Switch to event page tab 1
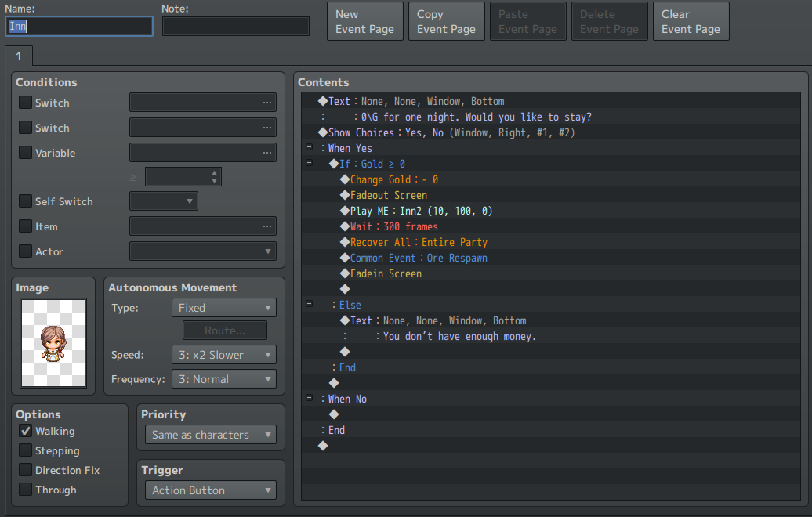The height and width of the screenshot is (517, 812). tap(19, 56)
